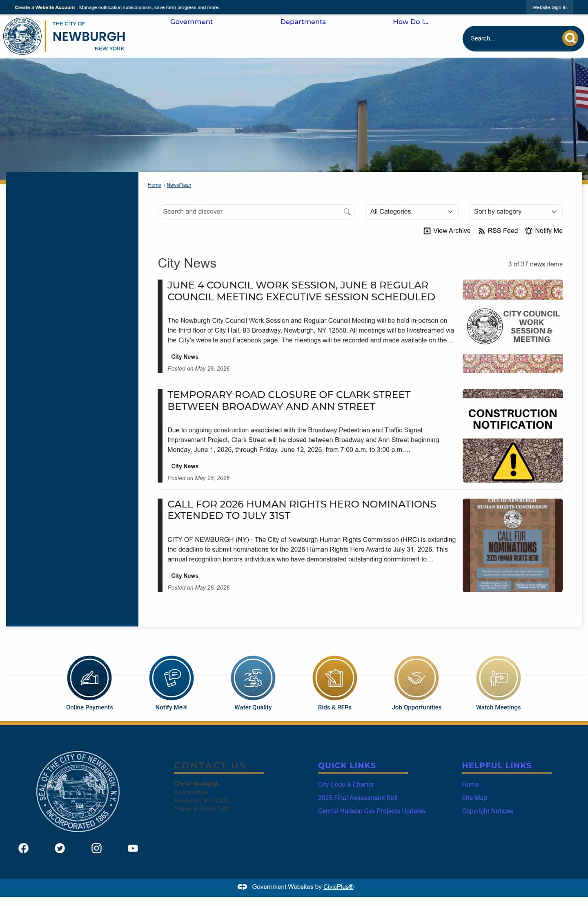This screenshot has height=906, width=588.
Task: Click the CivicPlus® footer link
Action: tap(339, 887)
